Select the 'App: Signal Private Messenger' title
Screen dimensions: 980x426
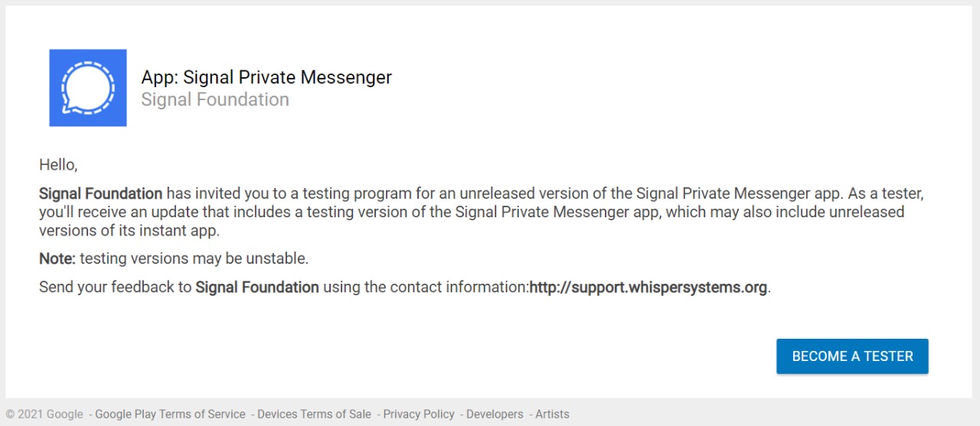pyautogui.click(x=266, y=77)
